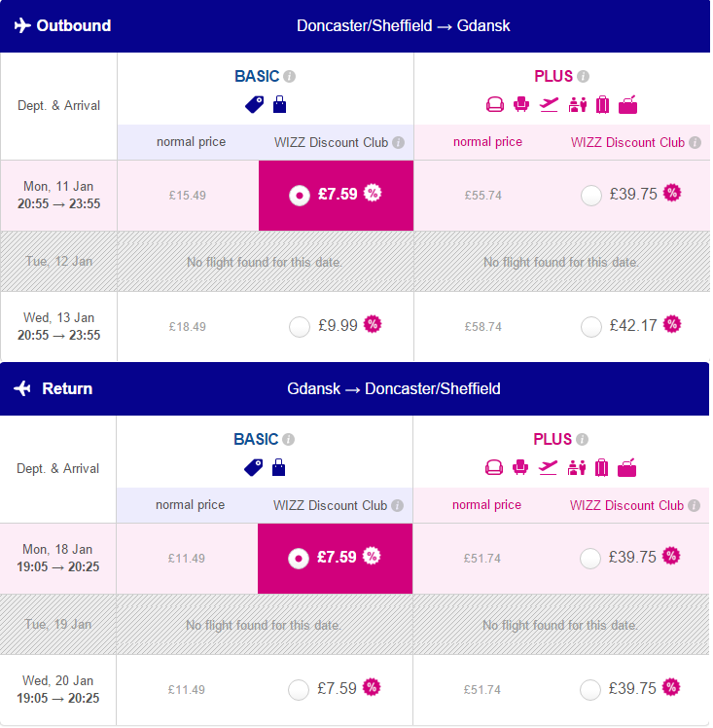The height and width of the screenshot is (728, 713).
Task: Select £39.75 PLUS return fare on Mon, 18 Jan
Action: tap(590, 559)
